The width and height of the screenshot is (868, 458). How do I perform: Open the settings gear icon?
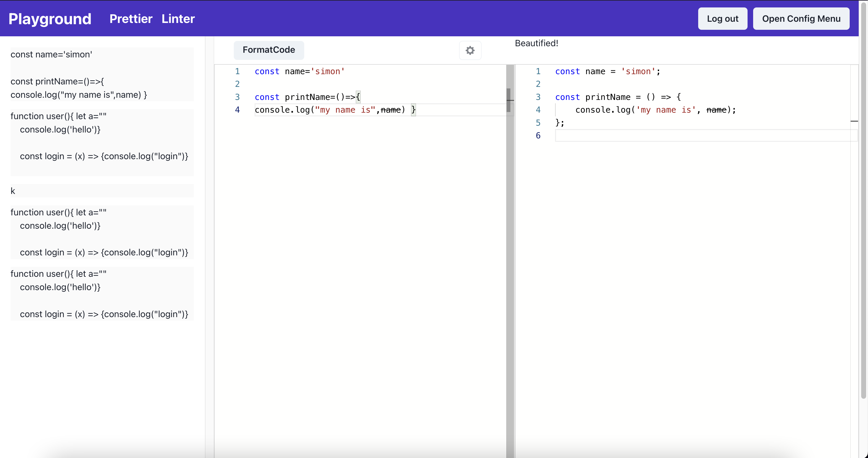pyautogui.click(x=470, y=50)
